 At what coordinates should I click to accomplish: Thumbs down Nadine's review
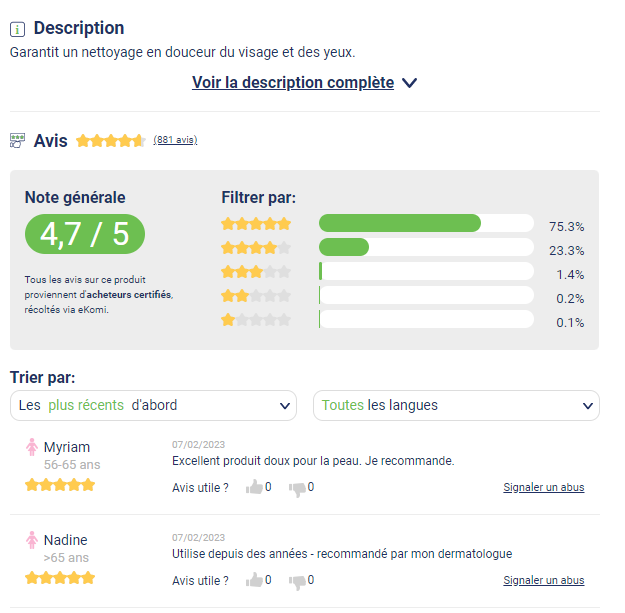297,582
